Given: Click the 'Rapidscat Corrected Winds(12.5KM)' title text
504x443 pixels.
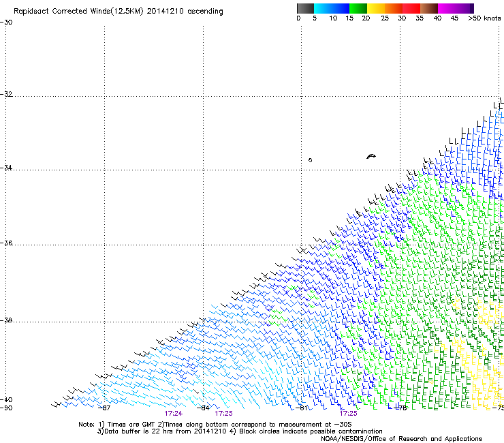Looking at the screenshot, I should tap(78, 12).
